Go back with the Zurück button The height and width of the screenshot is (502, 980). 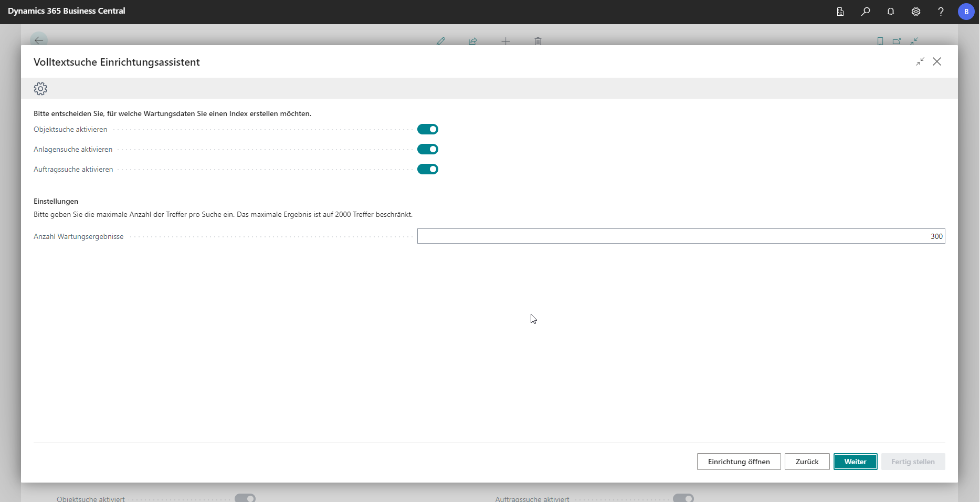[807, 462]
